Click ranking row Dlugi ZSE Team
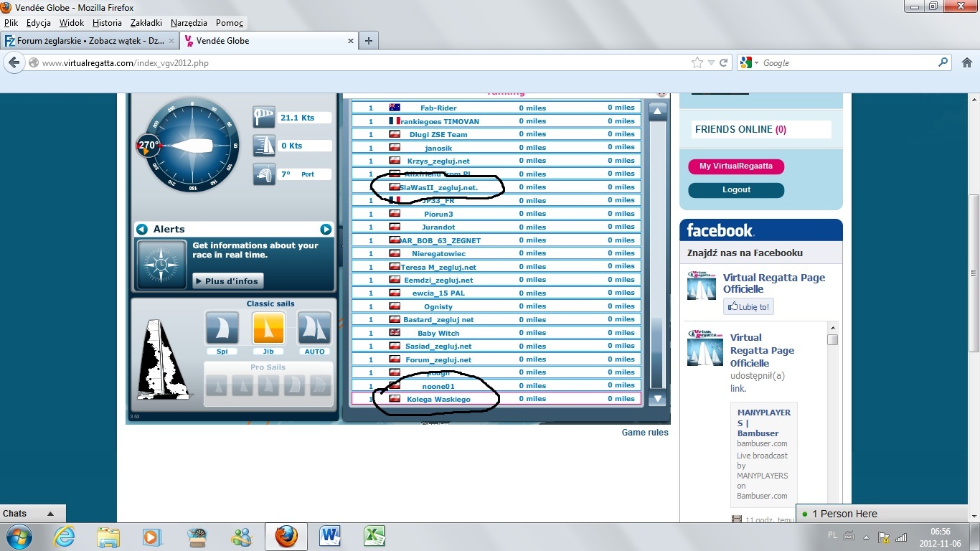 point(496,134)
